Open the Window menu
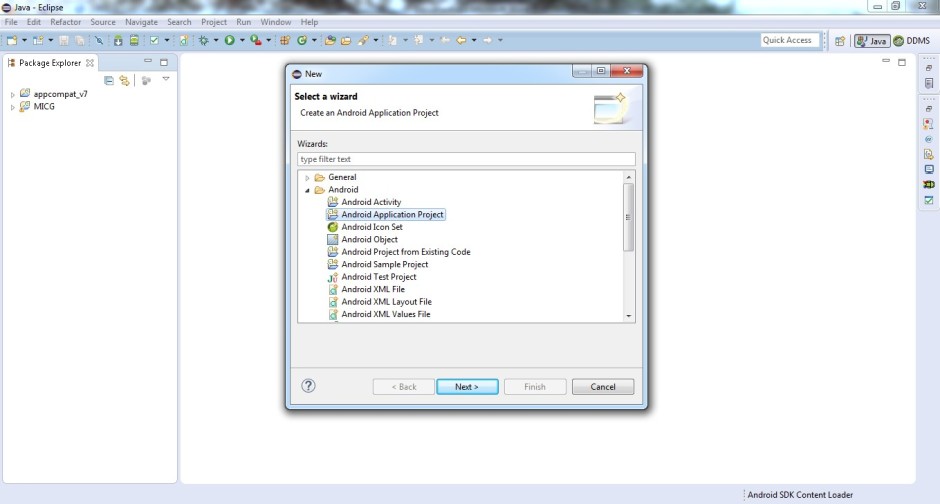The image size is (940, 504). pos(275,22)
